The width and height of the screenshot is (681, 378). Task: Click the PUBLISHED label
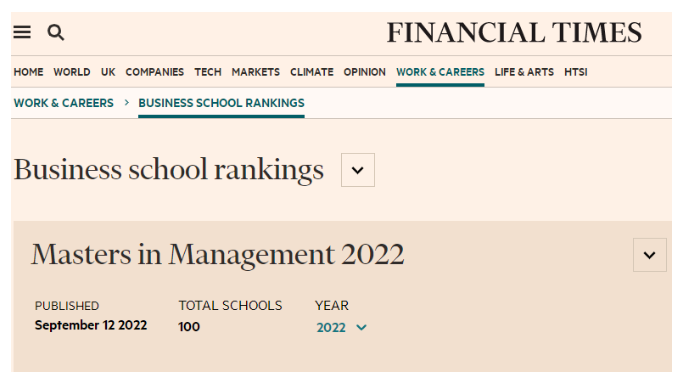[67, 306]
